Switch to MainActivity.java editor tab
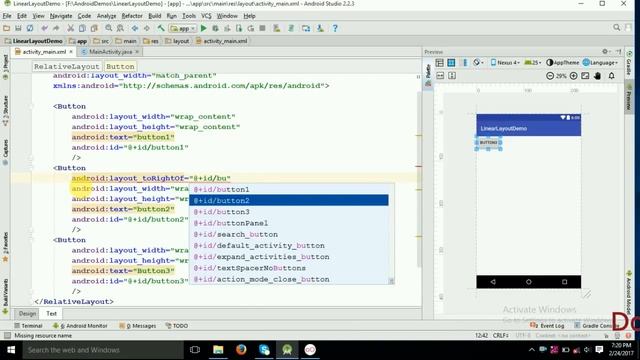This screenshot has width=640, height=360. pyautogui.click(x=110, y=52)
